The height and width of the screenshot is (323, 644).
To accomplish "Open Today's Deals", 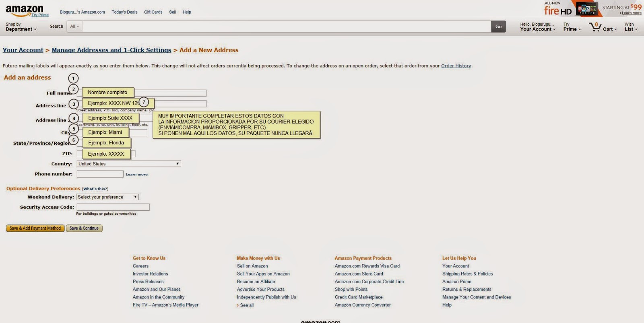I will pos(124,12).
